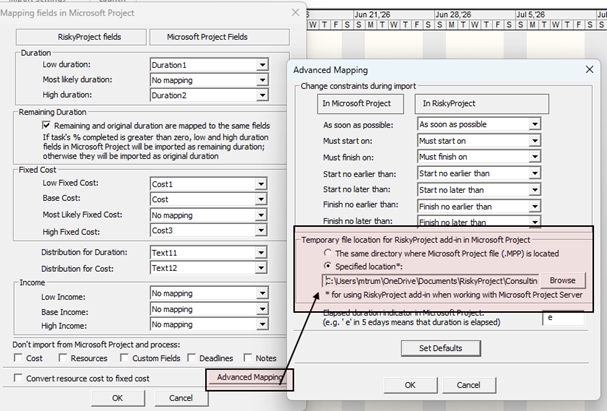
Task: Close the Mapping fields in Microsoft Project dialog
Action: [295, 12]
